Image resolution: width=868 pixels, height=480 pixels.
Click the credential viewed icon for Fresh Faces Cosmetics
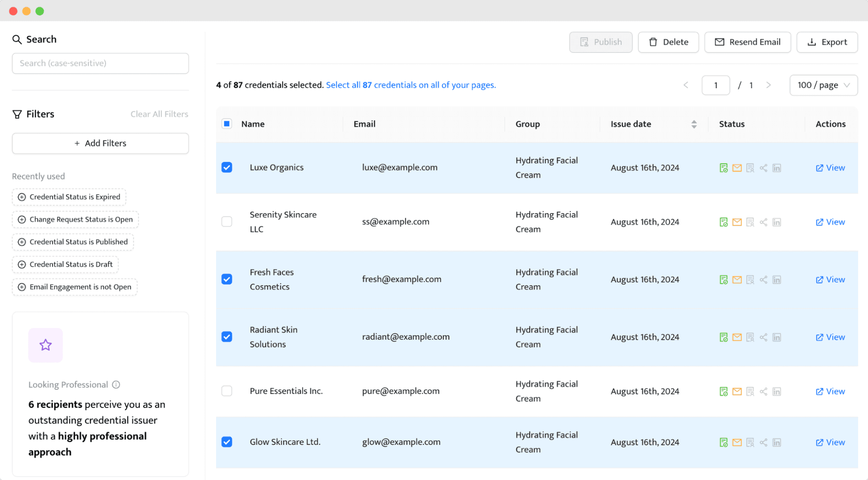tap(750, 279)
